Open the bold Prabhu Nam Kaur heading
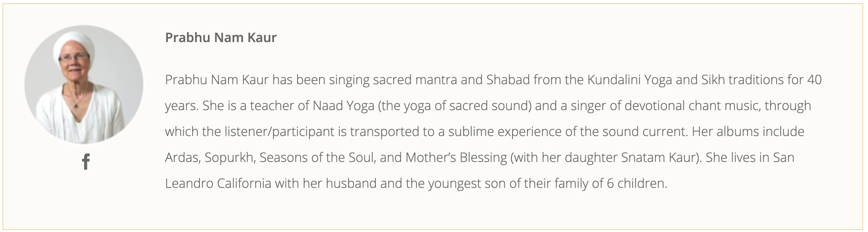Image resolution: width=868 pixels, height=232 pixels. tap(221, 38)
